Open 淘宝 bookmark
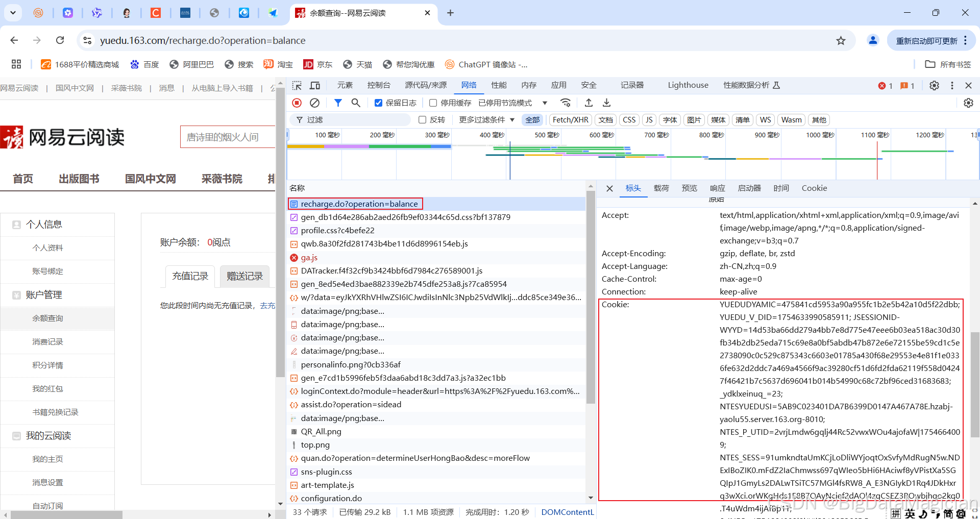The image size is (980, 519). click(278, 64)
